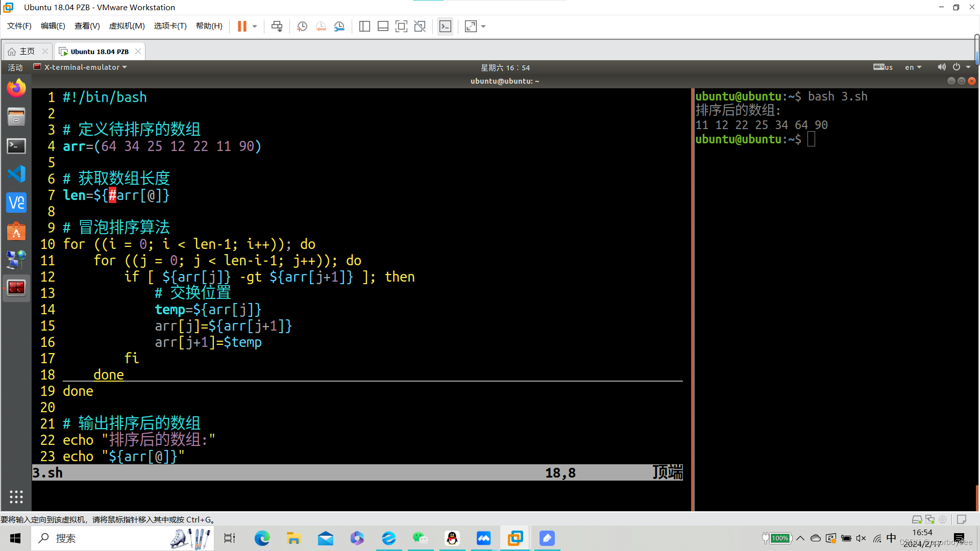Expand the pause button dropdown arrow

[x=255, y=27]
